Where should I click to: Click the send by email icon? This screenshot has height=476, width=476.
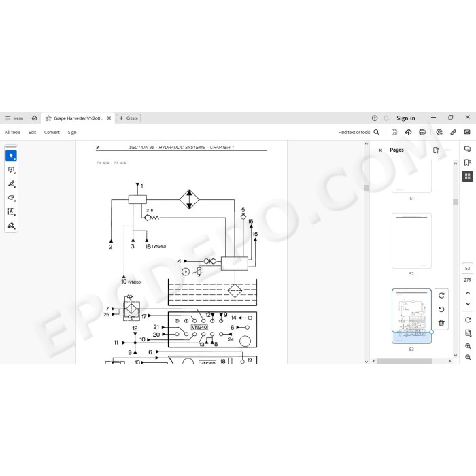467,132
